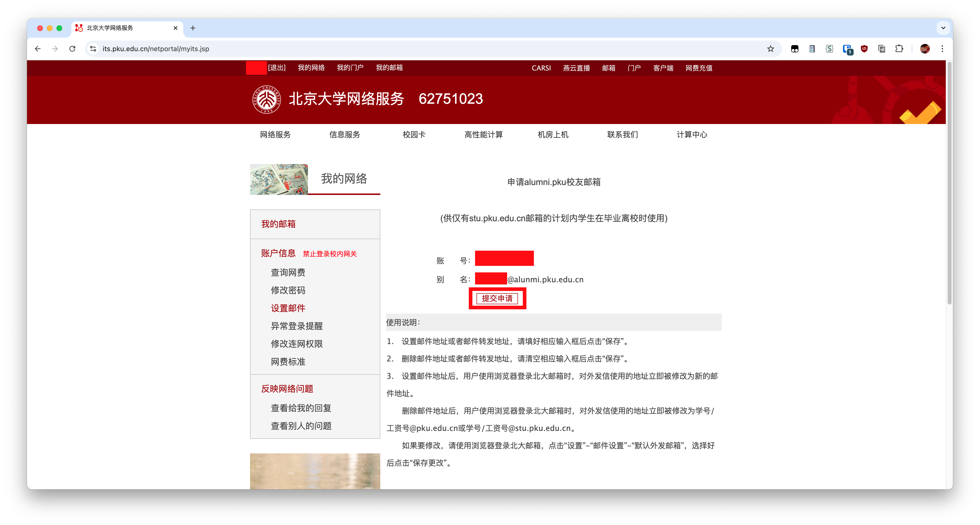The image size is (980, 525).
Task: Click the Stylus 'S' extension icon
Action: [x=829, y=49]
